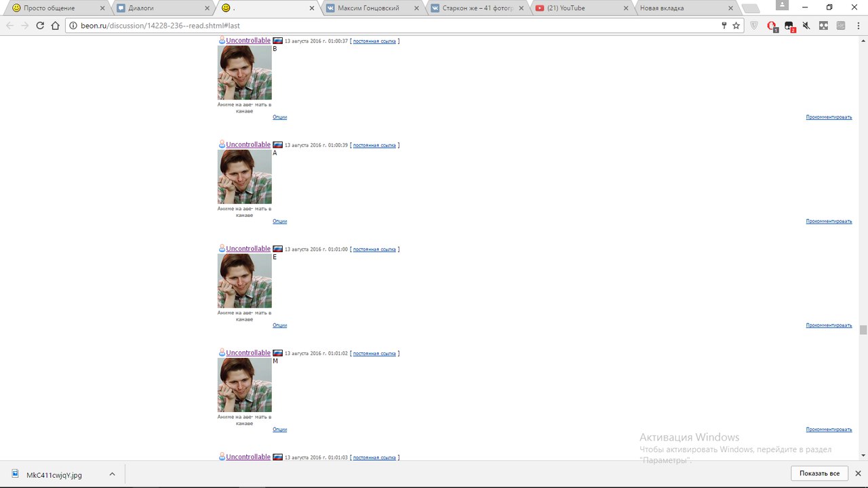Open the black extension icon with badge 2
The width and height of the screenshot is (868, 488).
point(789,26)
